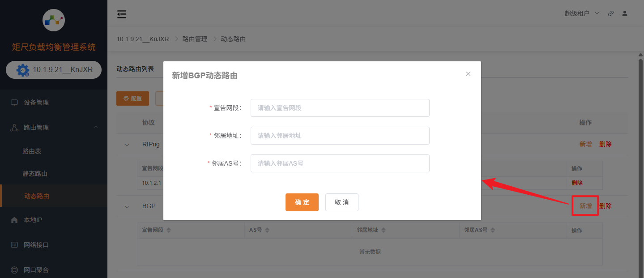Click the 协议 column header
This screenshot has width=644, height=278.
[149, 123]
